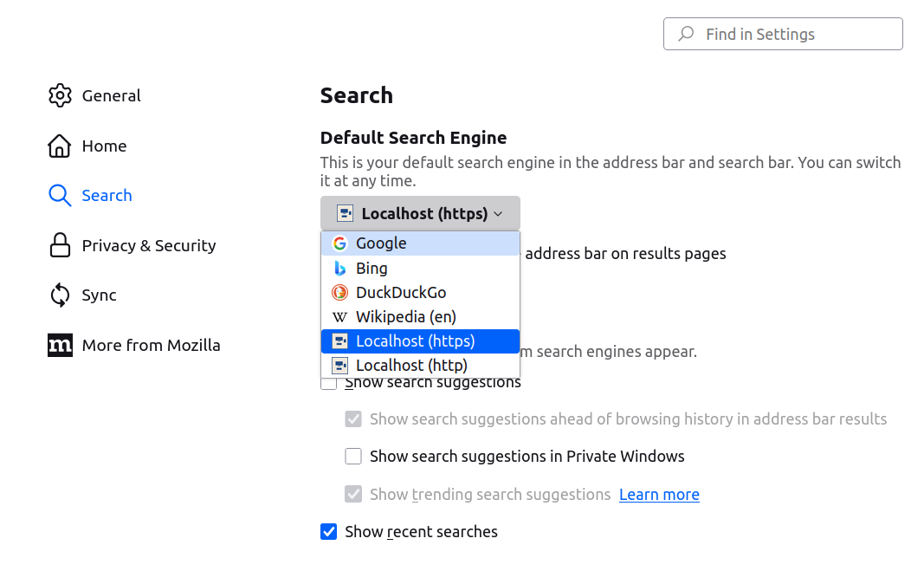Select Localhost (http) option in list
Image resolution: width=924 pixels, height=571 pixels.
click(411, 366)
